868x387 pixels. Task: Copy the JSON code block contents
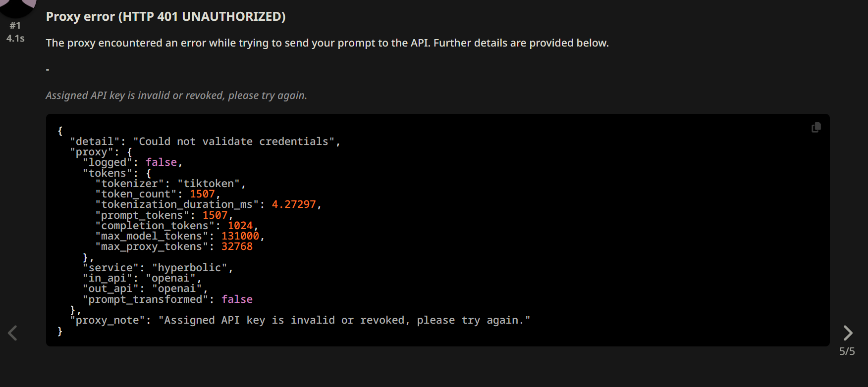tap(816, 128)
